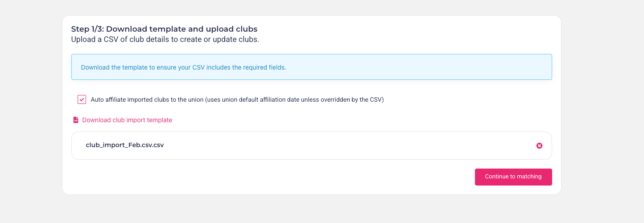Download the club import template
The image size is (644, 223).
pyautogui.click(x=127, y=120)
